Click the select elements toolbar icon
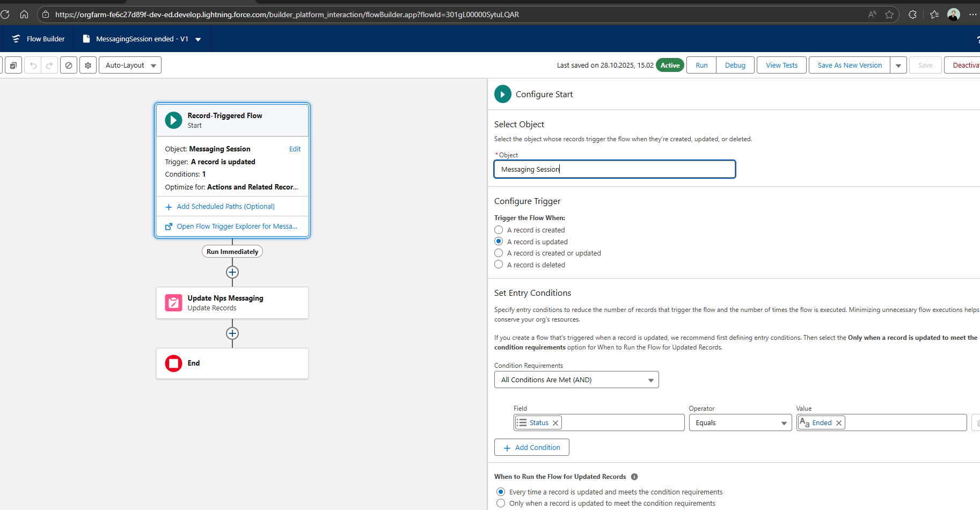Screen dimensions: 980x510 click(x=13, y=65)
